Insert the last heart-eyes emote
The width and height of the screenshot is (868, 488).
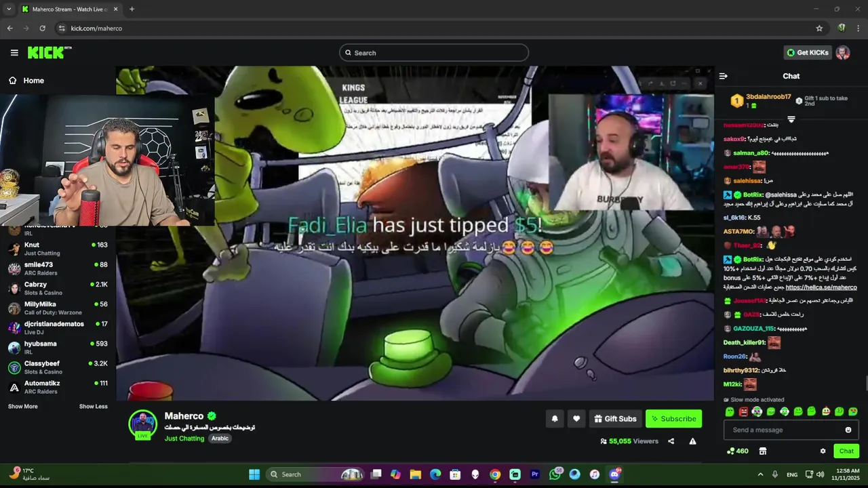853,411
